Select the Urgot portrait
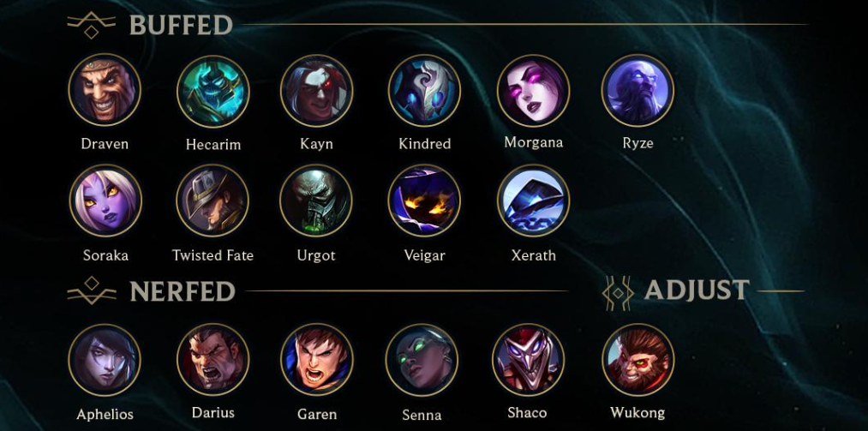868x431 pixels. pos(316,201)
